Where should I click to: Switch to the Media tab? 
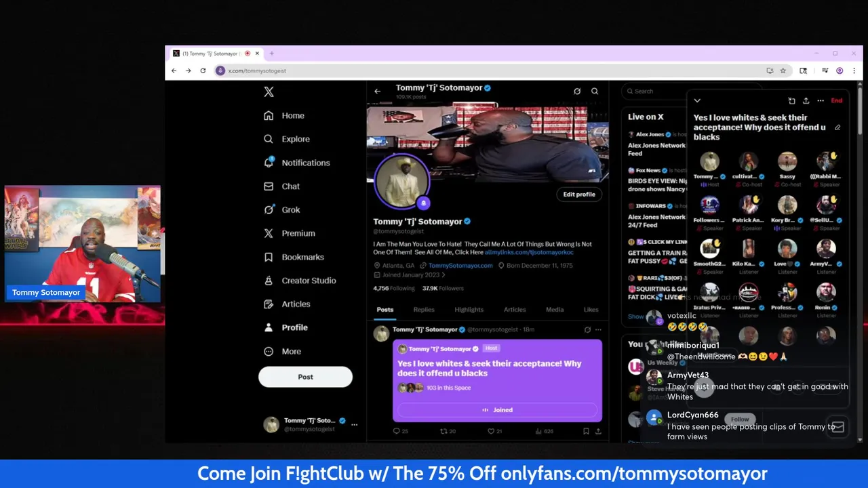pyautogui.click(x=555, y=310)
